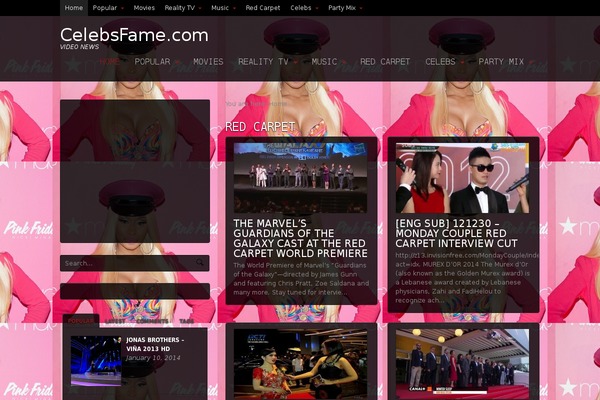Open Marvel's Guardians of the Galaxy title link

[x=300, y=238]
